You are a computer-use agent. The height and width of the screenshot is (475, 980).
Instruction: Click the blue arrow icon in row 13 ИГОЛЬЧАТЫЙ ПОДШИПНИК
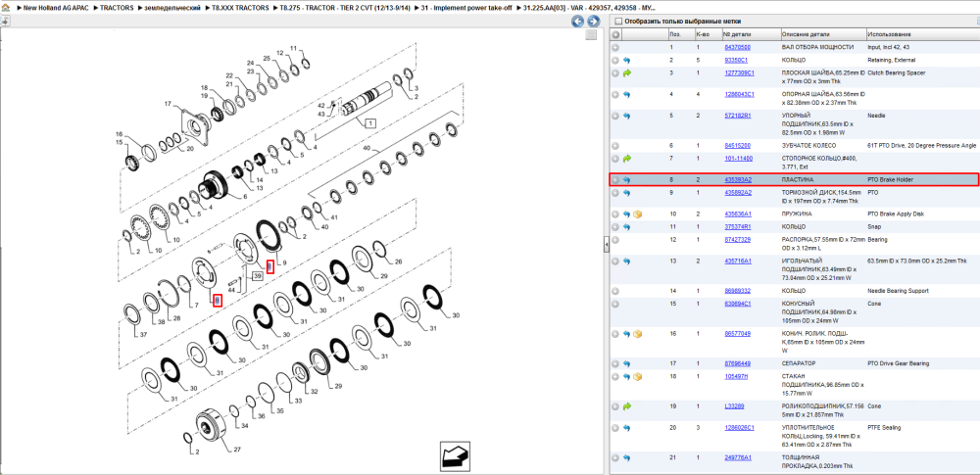tap(627, 261)
